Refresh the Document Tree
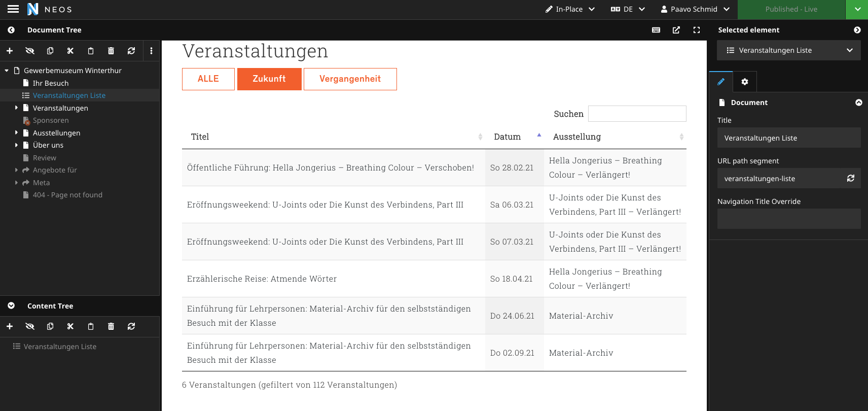The image size is (868, 411). (131, 51)
